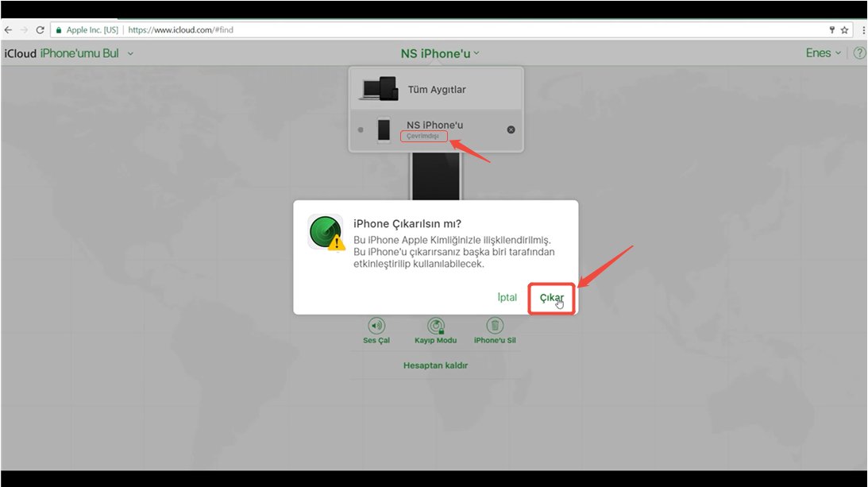Click the browser reload icon
Screen dimensions: 868x487
click(40, 29)
